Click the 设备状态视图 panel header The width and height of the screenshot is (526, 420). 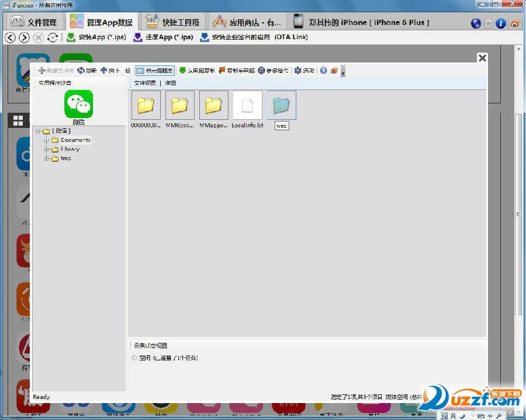tap(150, 345)
